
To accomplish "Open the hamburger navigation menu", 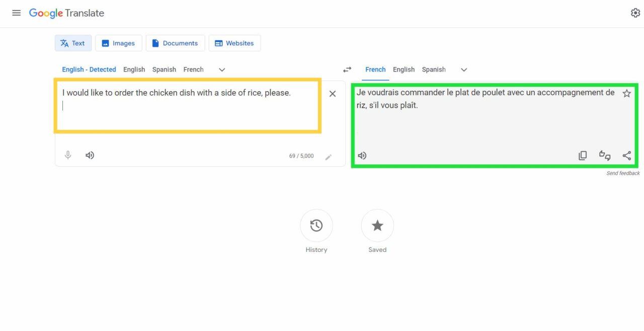I will tap(16, 13).
